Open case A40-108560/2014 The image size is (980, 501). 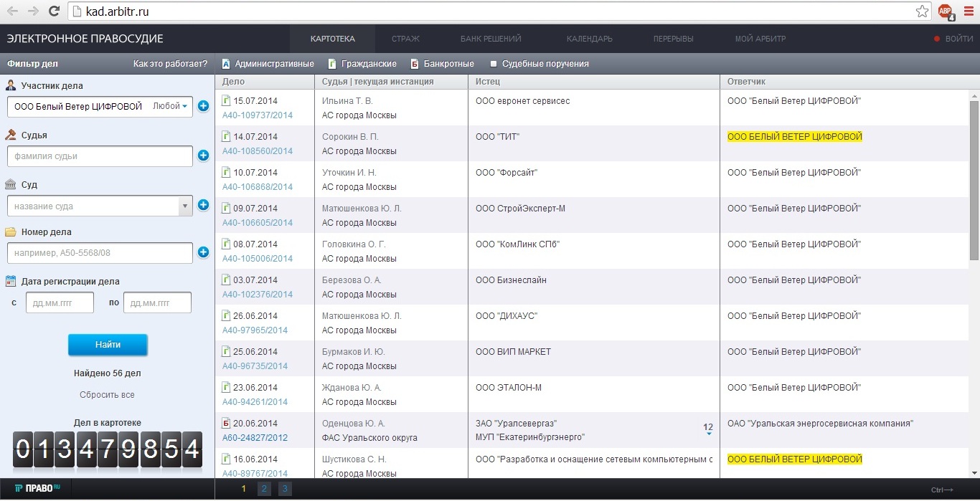pyautogui.click(x=258, y=151)
